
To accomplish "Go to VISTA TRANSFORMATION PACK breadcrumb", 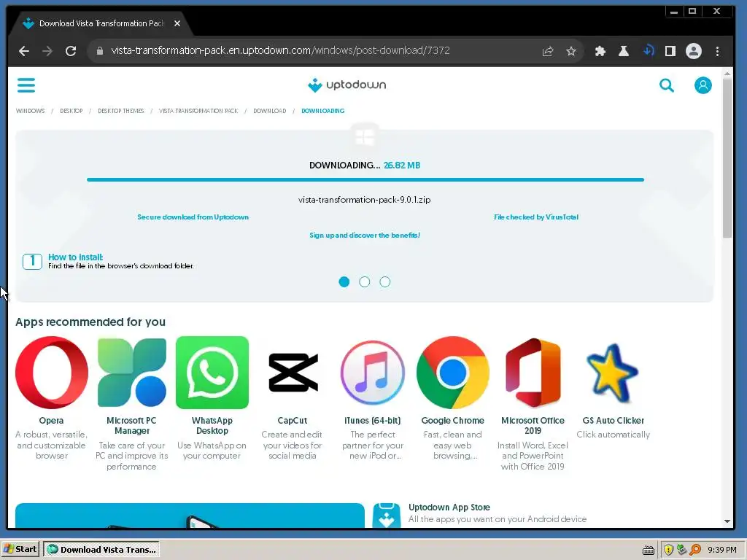I will point(198,111).
